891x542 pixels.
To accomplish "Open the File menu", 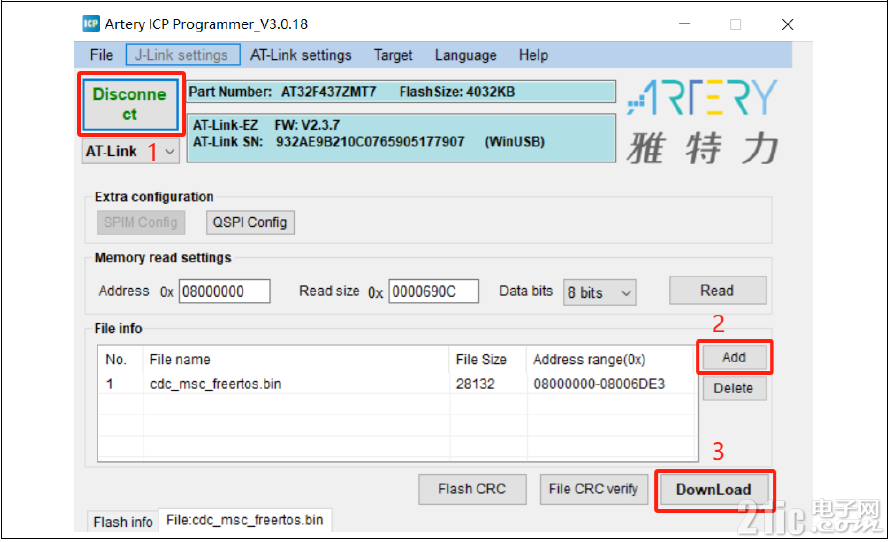I will coord(101,55).
